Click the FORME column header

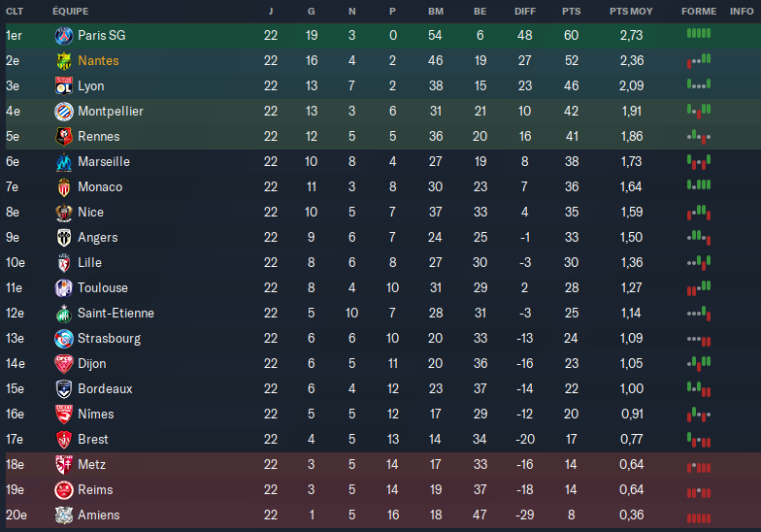point(696,12)
